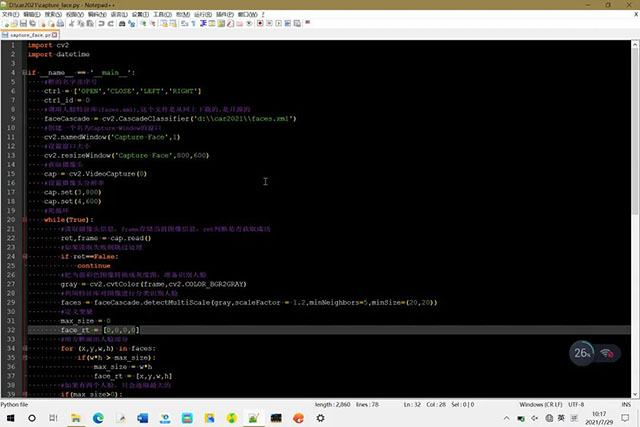Click the Zoom In toolbar icon
Viewport: 640px width, 427px height.
pos(143,24)
